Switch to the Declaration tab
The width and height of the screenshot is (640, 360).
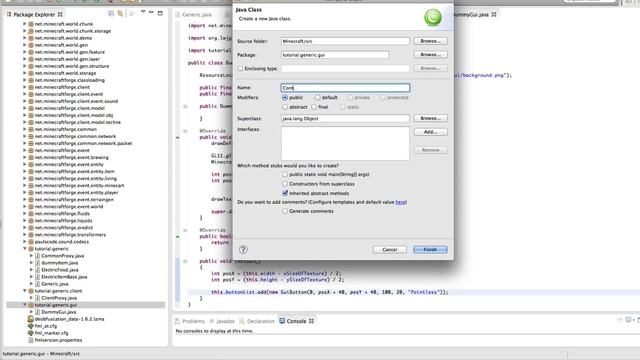(x=257, y=321)
